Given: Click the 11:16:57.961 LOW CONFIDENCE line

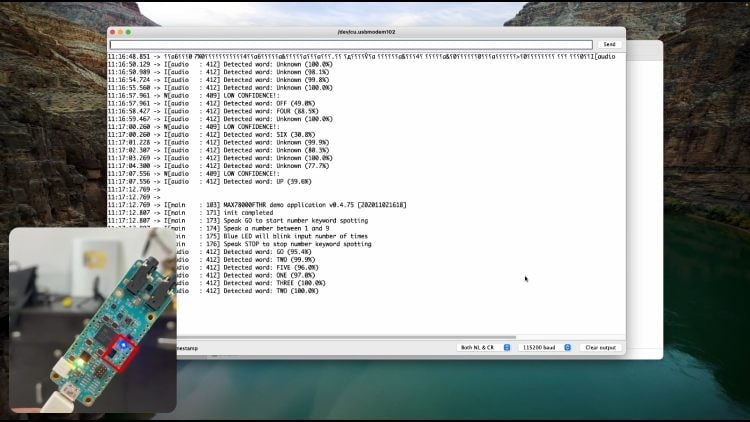Looking at the screenshot, I should tap(194, 96).
